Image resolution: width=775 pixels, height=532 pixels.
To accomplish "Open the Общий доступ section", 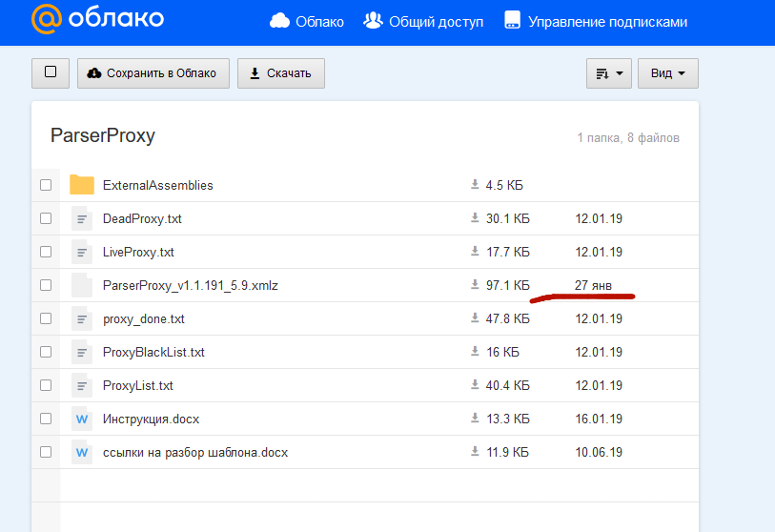I will pyautogui.click(x=424, y=21).
